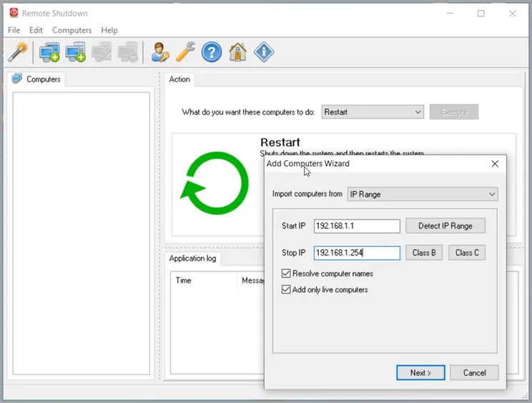Click the blue question mark help icon
The height and width of the screenshot is (403, 532).
coord(212,52)
